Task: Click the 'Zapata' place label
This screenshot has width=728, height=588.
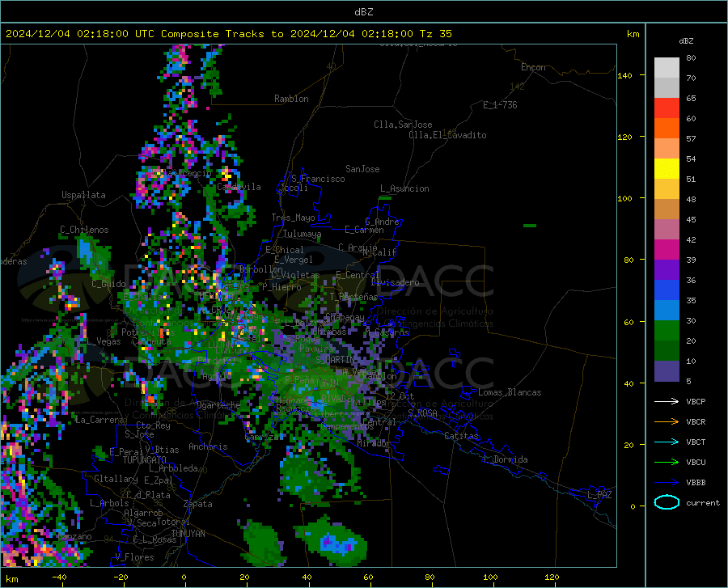Action: (x=198, y=504)
